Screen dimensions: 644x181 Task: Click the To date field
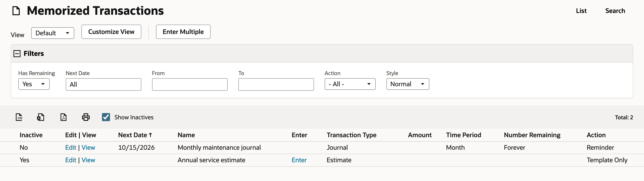[x=276, y=84]
